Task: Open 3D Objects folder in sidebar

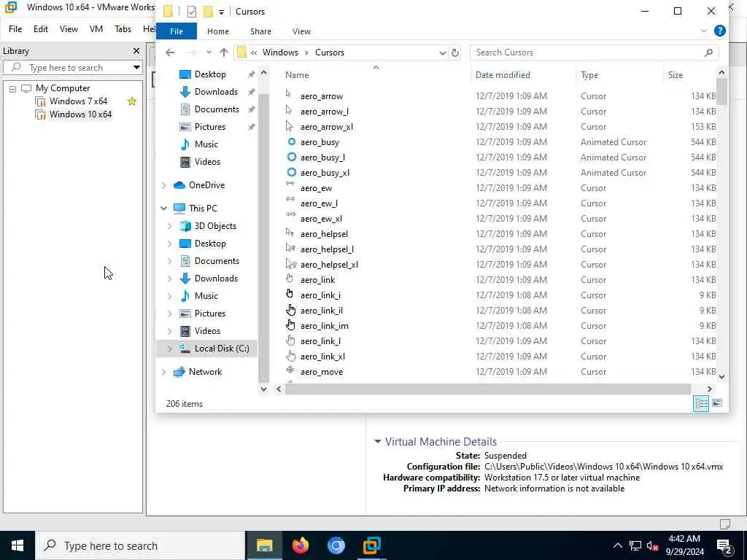Action: click(x=215, y=226)
